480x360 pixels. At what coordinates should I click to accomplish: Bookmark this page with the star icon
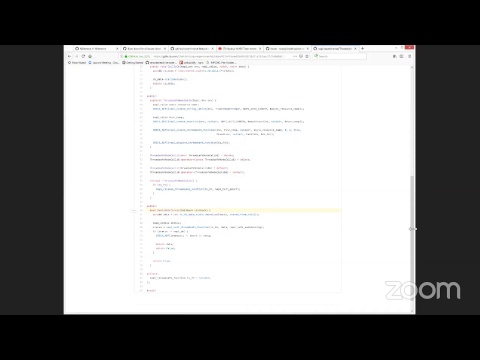[x=307, y=56]
